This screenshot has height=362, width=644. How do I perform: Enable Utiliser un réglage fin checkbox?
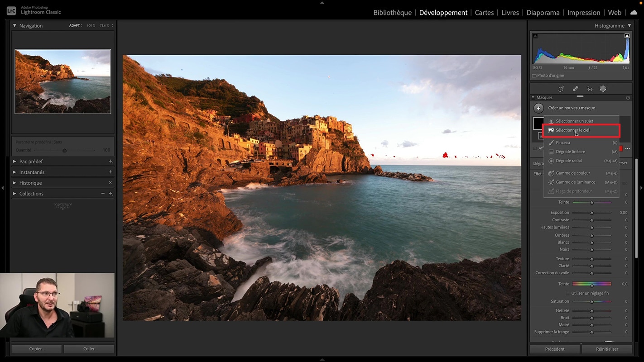(x=567, y=293)
